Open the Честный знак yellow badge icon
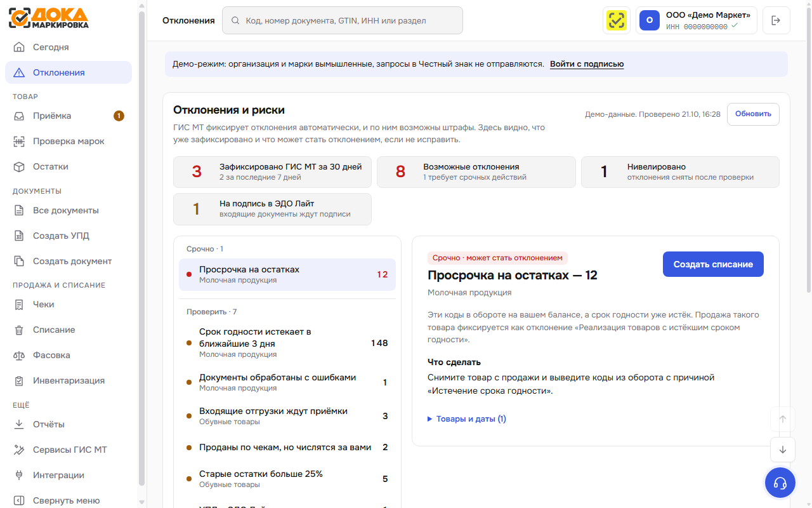The image size is (812, 508). pos(616,20)
